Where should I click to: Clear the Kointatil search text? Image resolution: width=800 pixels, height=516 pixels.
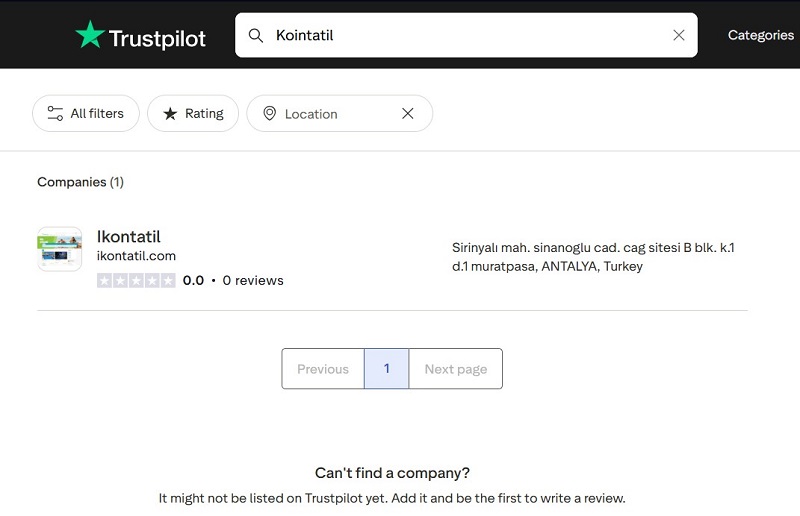679,35
